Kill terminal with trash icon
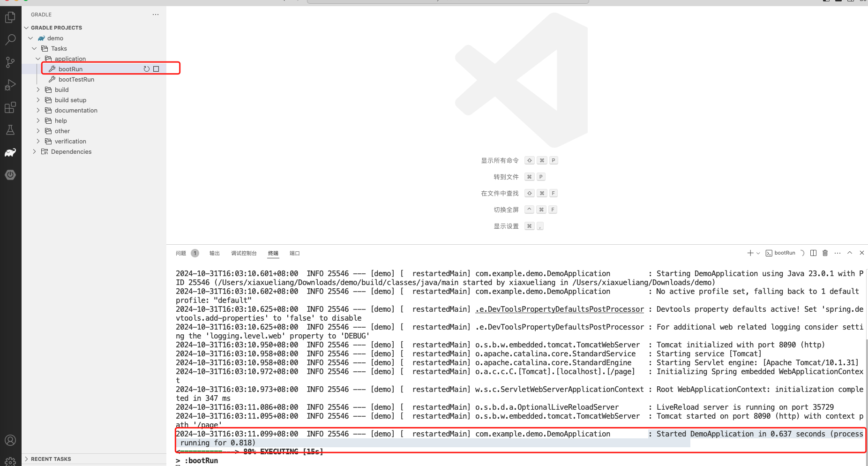868x466 pixels. click(825, 253)
